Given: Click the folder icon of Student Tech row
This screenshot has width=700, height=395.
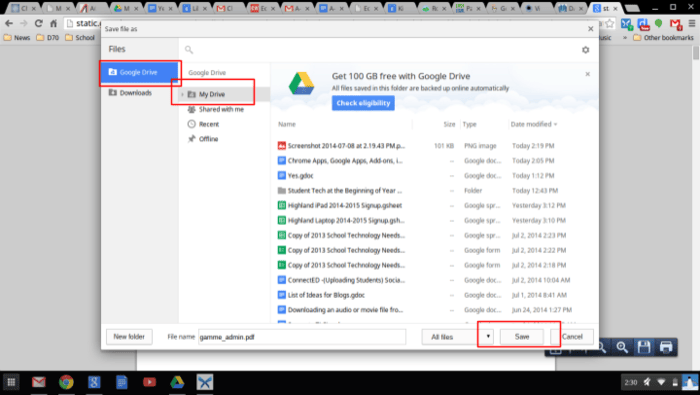Looking at the screenshot, I should 282,191.
